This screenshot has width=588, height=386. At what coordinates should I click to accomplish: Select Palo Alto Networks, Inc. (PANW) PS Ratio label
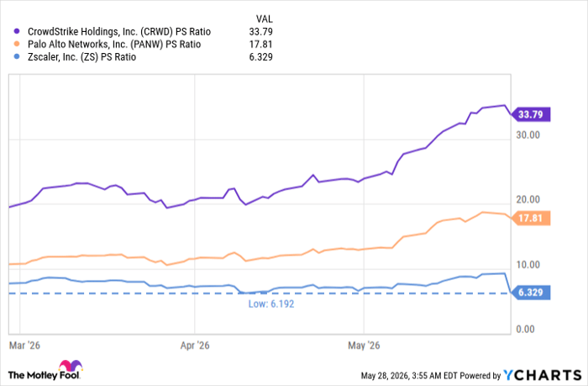tap(114, 45)
